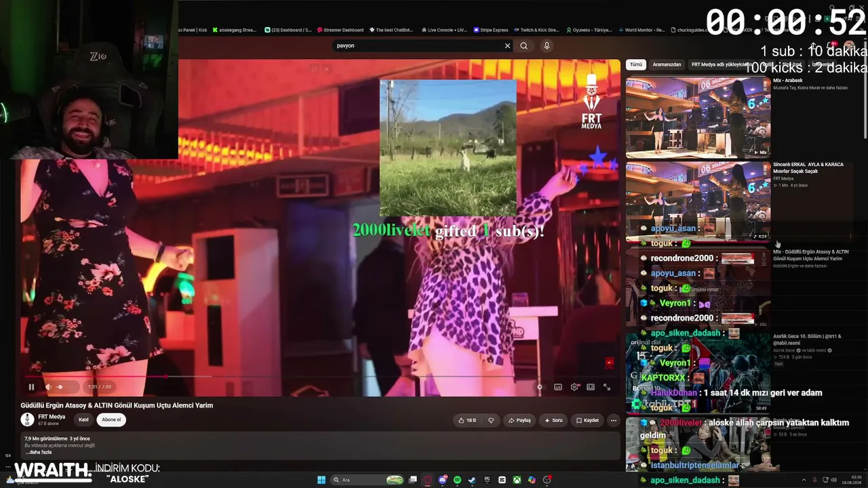Dislike the video with thumbs-down
Image resolution: width=868 pixels, height=488 pixels.
click(x=492, y=420)
